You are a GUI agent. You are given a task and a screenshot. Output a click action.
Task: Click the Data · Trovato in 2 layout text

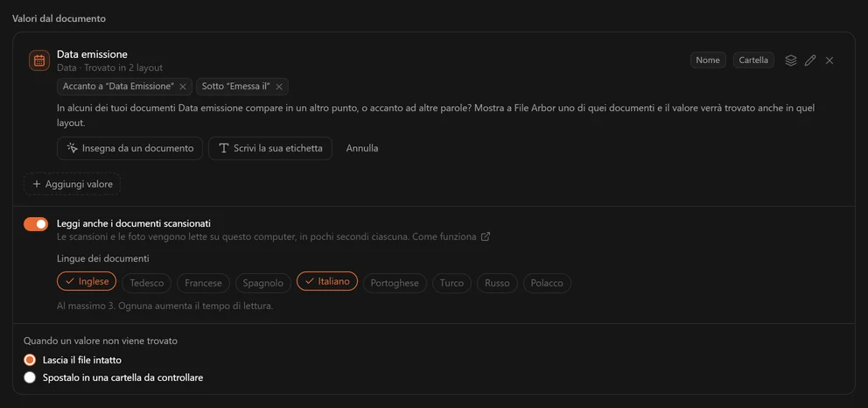[109, 67]
